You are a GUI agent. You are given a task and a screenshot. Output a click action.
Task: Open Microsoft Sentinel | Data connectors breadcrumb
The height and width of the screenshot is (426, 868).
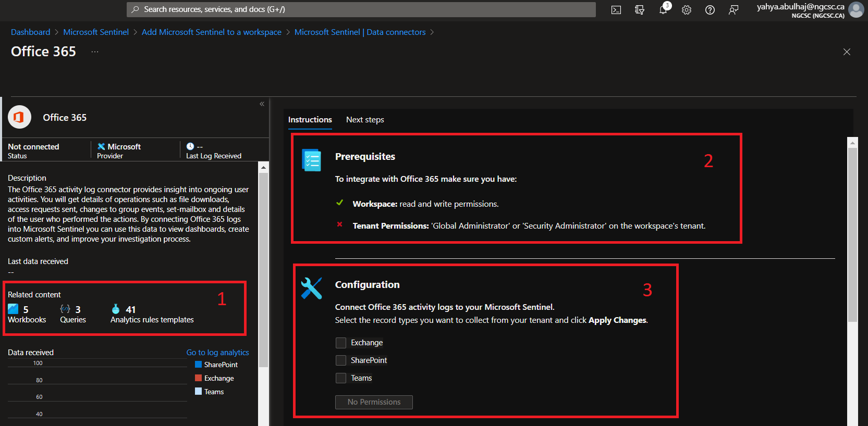(360, 32)
